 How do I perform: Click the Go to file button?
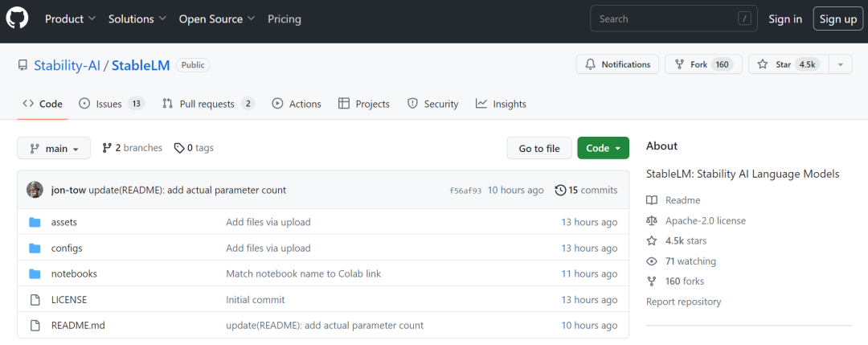[x=538, y=148]
